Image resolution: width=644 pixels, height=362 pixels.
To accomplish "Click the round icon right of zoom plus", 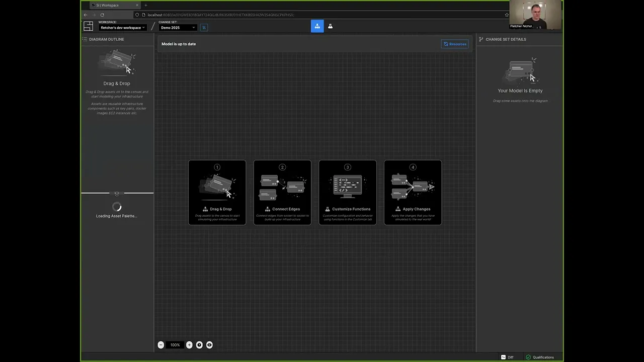I will [x=199, y=345].
